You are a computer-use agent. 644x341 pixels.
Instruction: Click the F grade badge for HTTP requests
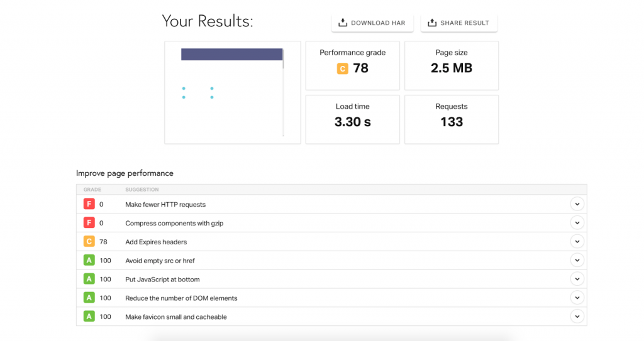[x=89, y=204]
